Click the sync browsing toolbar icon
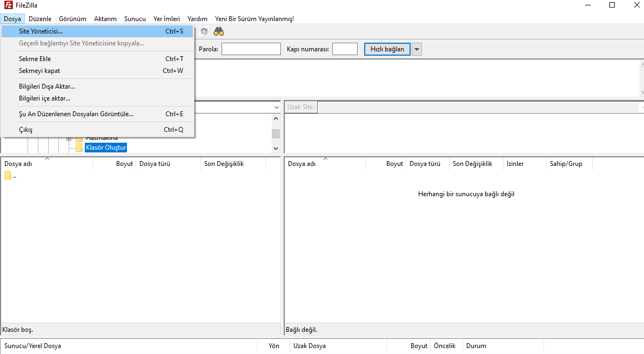This screenshot has width=644, height=354. coord(204,32)
